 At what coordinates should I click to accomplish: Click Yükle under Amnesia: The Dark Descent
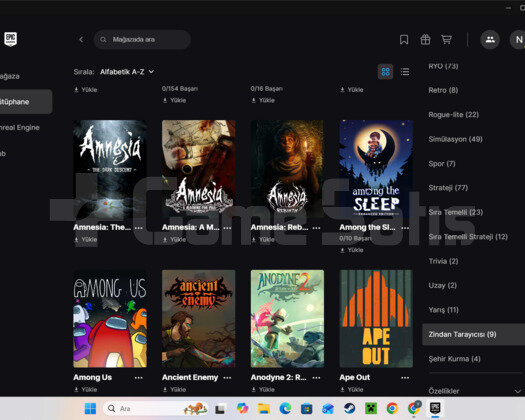(x=85, y=239)
